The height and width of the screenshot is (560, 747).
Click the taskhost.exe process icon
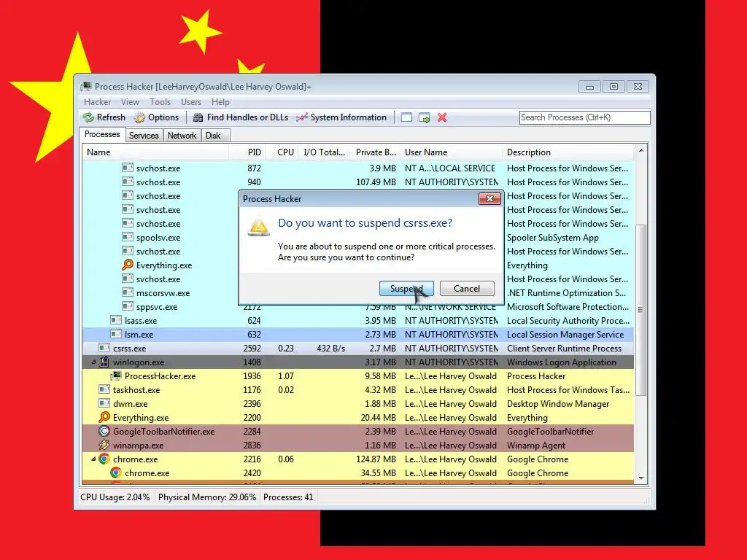coord(104,389)
